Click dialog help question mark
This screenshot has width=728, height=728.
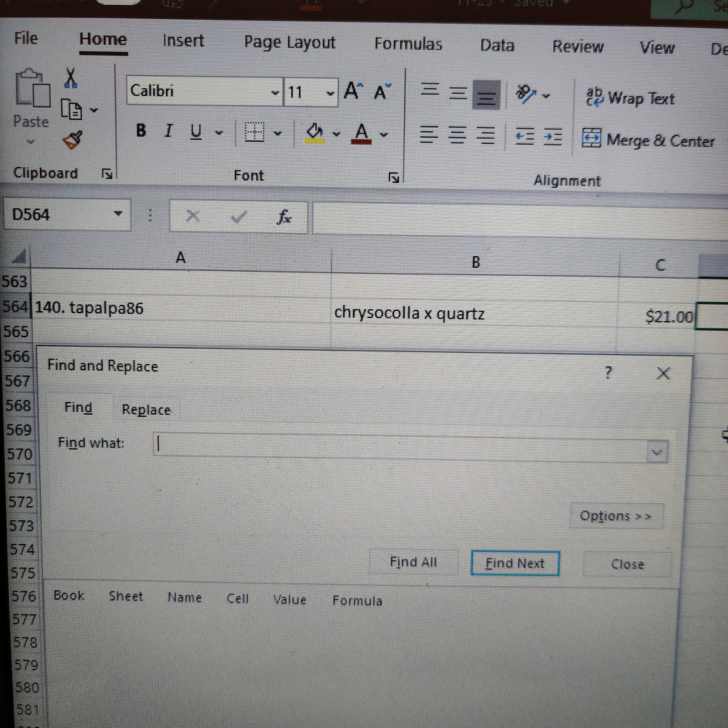click(x=608, y=372)
